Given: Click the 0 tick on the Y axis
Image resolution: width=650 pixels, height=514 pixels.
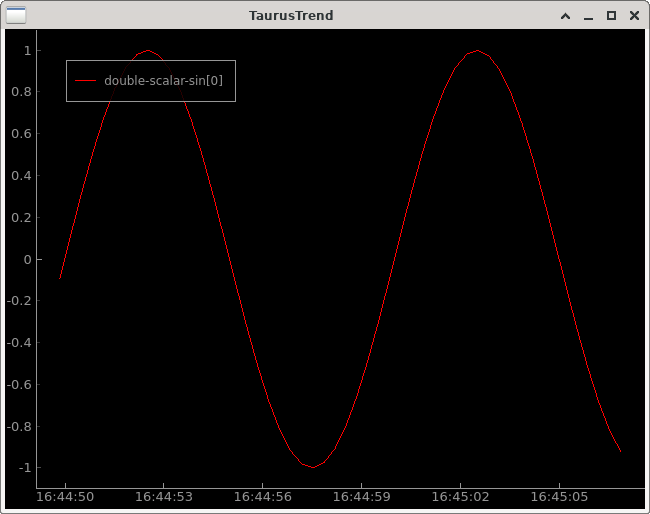Looking at the screenshot, I should (26, 259).
